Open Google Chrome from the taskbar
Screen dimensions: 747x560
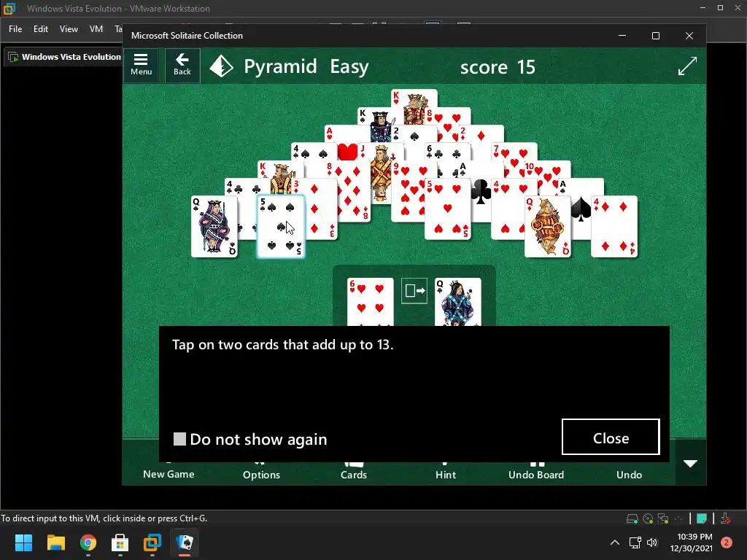click(88, 542)
